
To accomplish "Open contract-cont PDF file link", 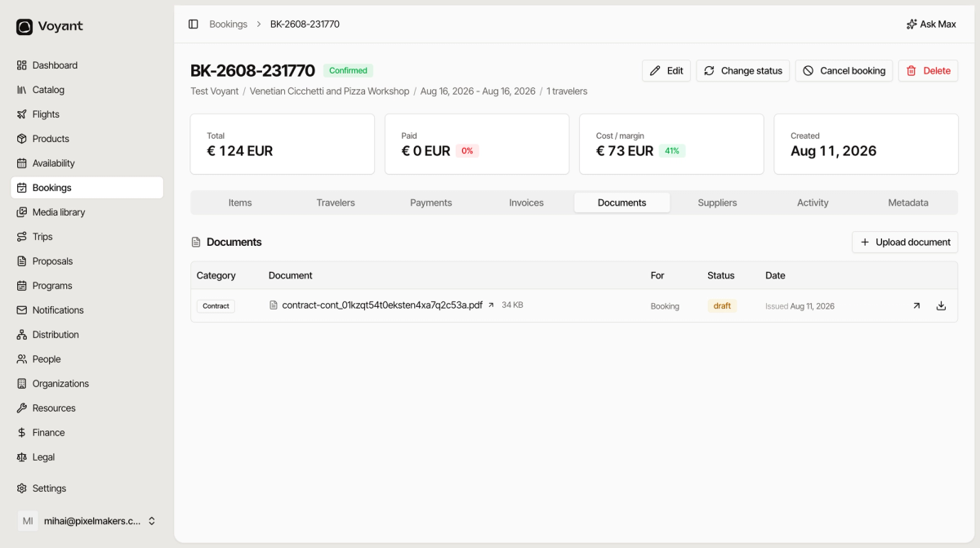I will (382, 305).
